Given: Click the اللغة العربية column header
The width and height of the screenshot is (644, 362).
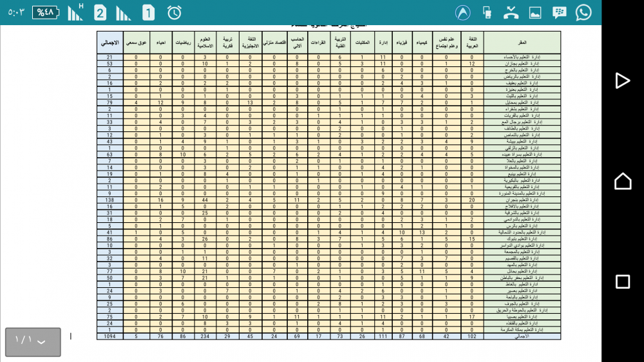Looking at the screenshot, I should [472, 43].
